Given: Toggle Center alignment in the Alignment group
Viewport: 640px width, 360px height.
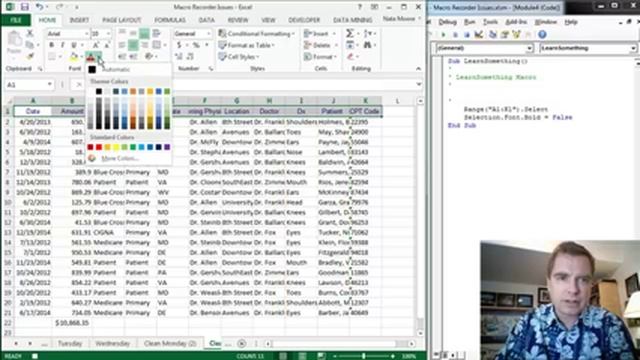Looking at the screenshot, I should [x=133, y=45].
